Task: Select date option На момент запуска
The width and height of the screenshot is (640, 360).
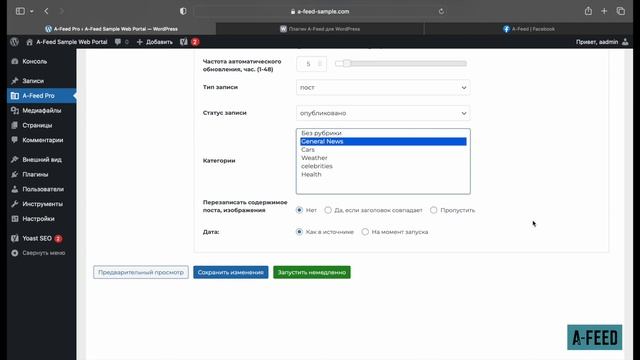Action: point(365,231)
